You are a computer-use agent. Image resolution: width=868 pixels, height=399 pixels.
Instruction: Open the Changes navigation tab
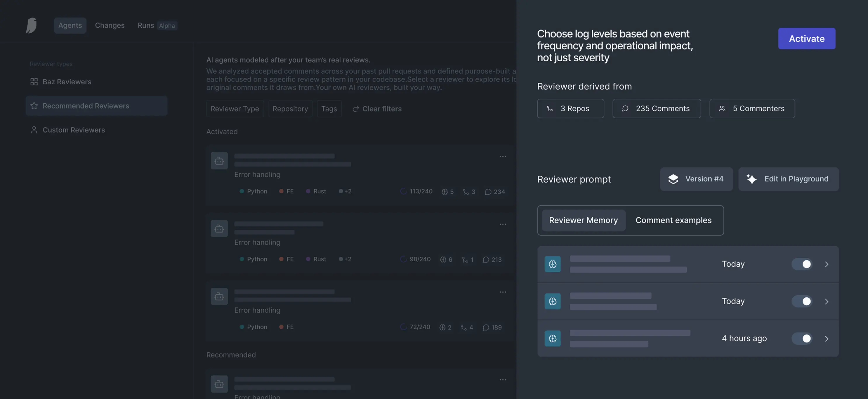[110, 26]
